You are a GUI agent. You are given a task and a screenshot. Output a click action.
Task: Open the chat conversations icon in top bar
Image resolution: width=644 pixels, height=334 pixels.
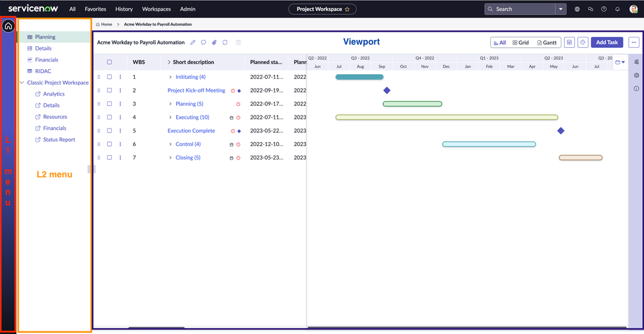click(590, 9)
